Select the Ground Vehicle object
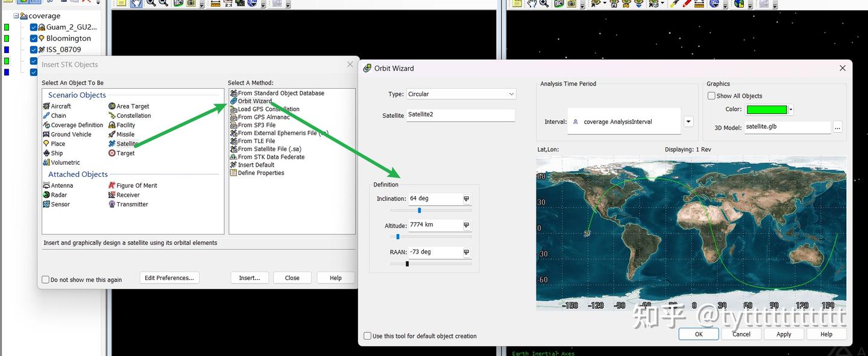The image size is (868, 356). tap(68, 135)
